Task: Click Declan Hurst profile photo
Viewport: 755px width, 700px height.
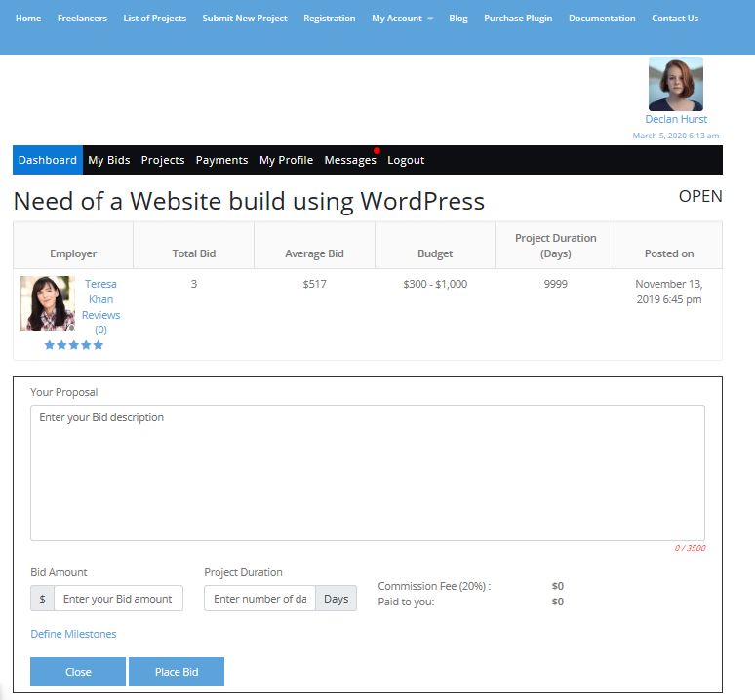Action: coord(676,84)
